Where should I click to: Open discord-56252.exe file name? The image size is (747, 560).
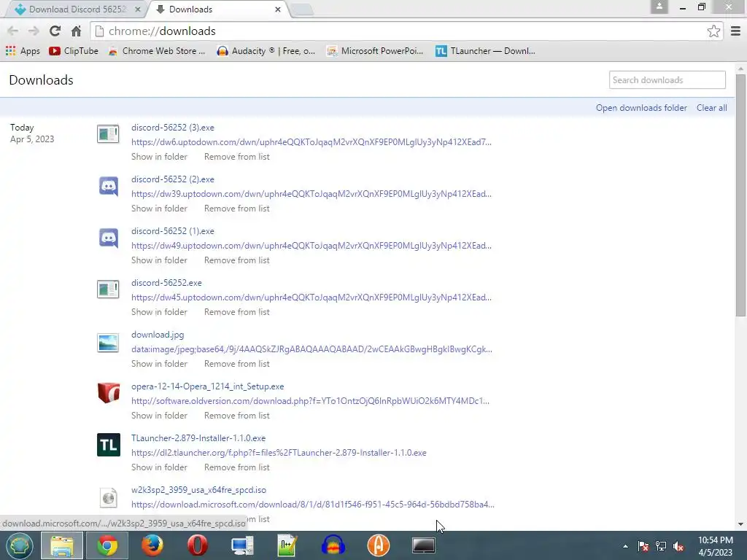click(x=166, y=283)
